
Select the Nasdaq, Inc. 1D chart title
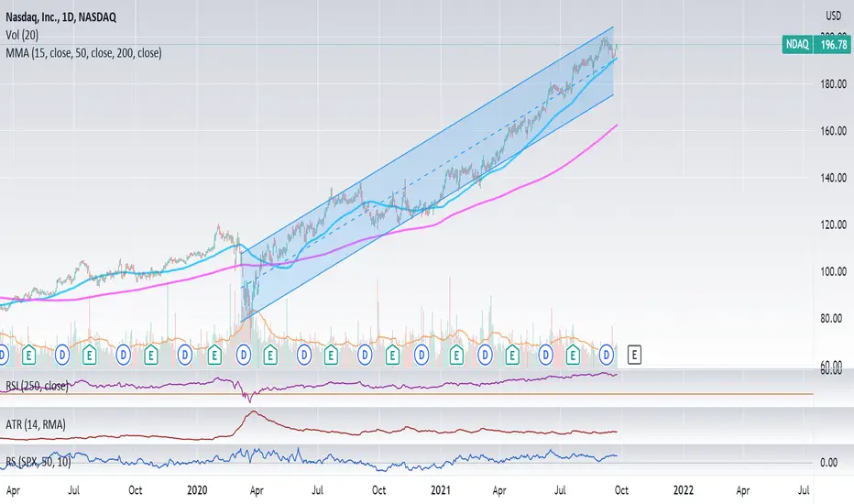pyautogui.click(x=61, y=16)
